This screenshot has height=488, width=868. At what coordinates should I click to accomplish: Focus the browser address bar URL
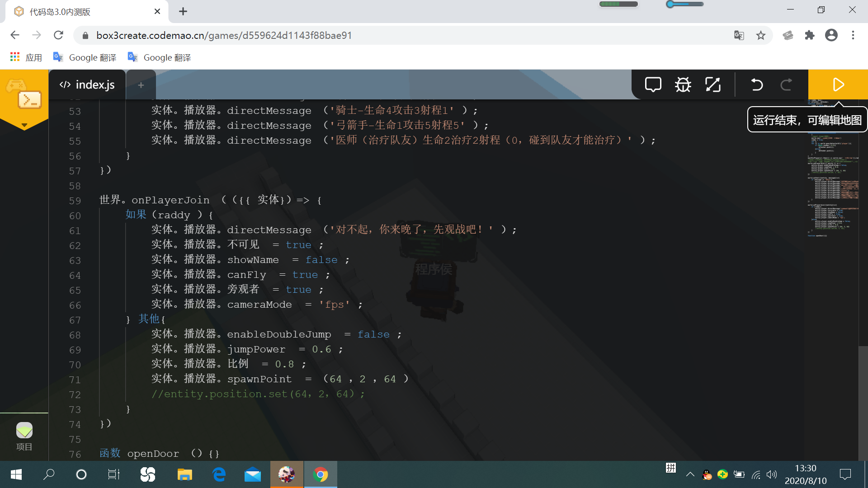click(x=224, y=35)
